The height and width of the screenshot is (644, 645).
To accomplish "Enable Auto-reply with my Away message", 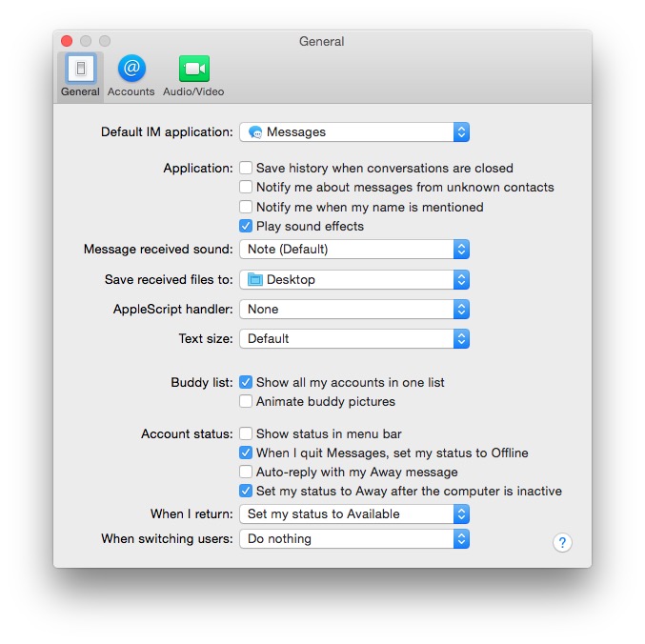I will click(x=246, y=472).
